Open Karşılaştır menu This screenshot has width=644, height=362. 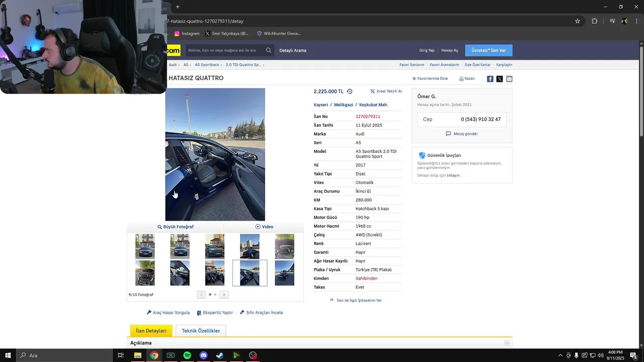point(504,65)
